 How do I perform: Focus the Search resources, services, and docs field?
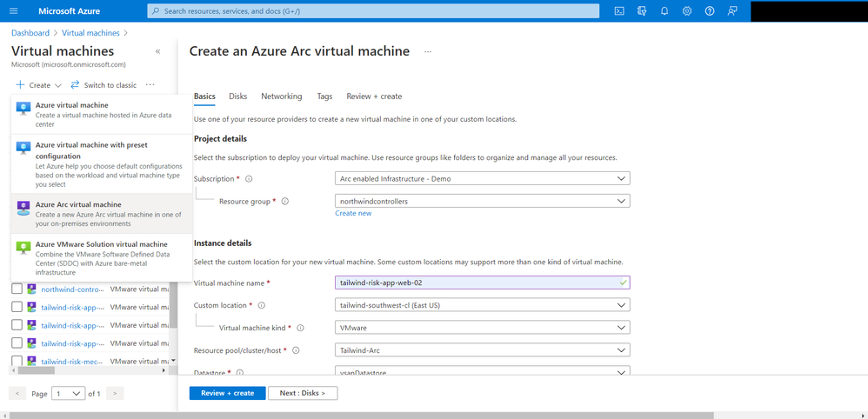point(373,11)
